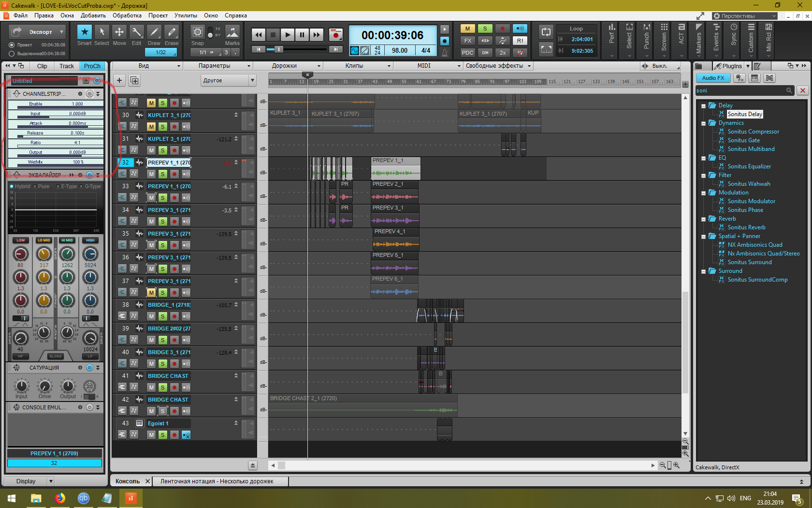Collapse the Reverb plugin folder
The height and width of the screenshot is (508, 812).
point(704,219)
